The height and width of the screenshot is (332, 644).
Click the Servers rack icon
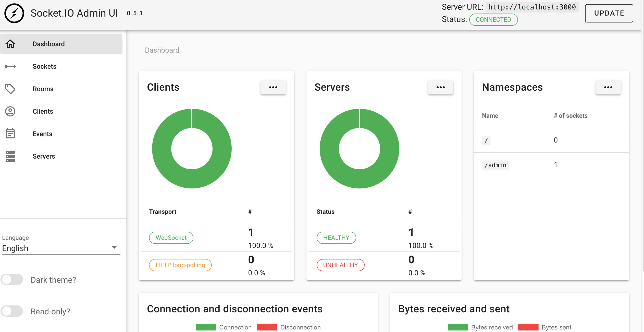pyautogui.click(x=10, y=156)
